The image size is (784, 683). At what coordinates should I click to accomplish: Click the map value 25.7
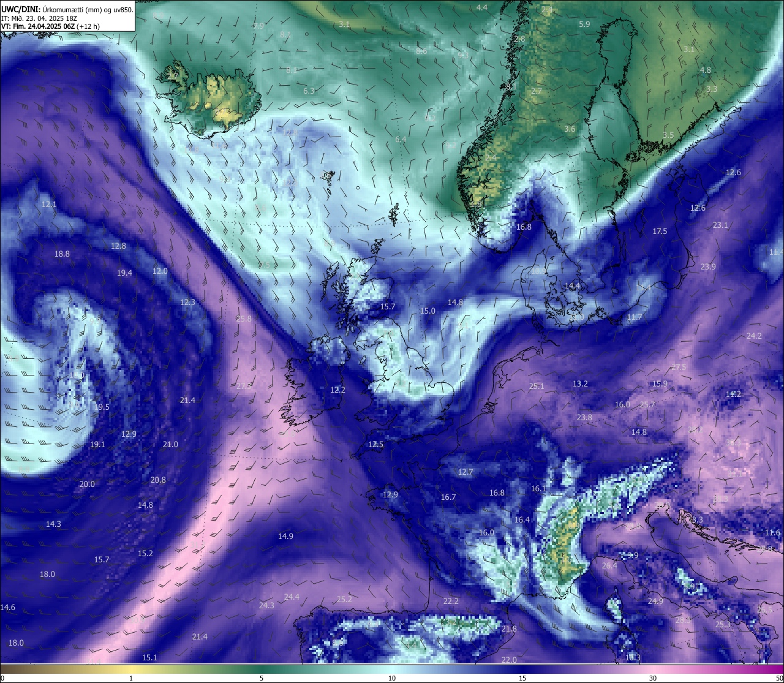[647, 405]
